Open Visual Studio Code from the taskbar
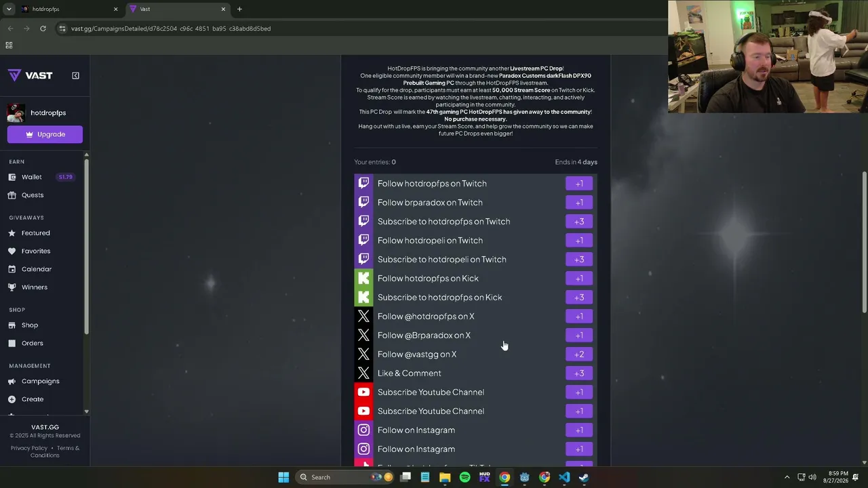The height and width of the screenshot is (488, 868). click(564, 477)
